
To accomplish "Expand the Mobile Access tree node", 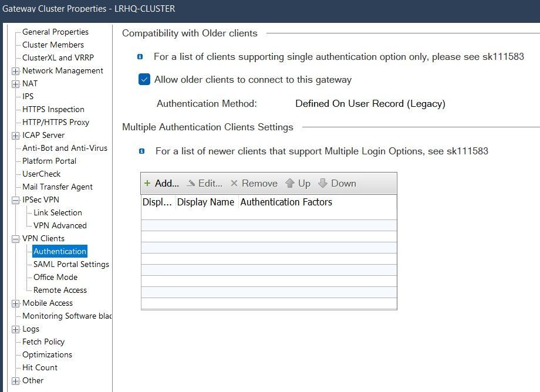I will [15, 303].
